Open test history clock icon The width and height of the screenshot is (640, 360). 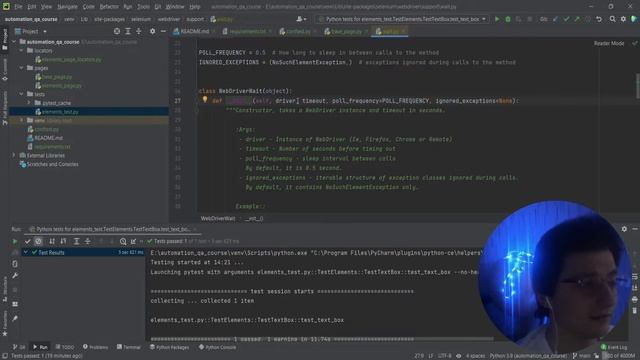click(123, 241)
